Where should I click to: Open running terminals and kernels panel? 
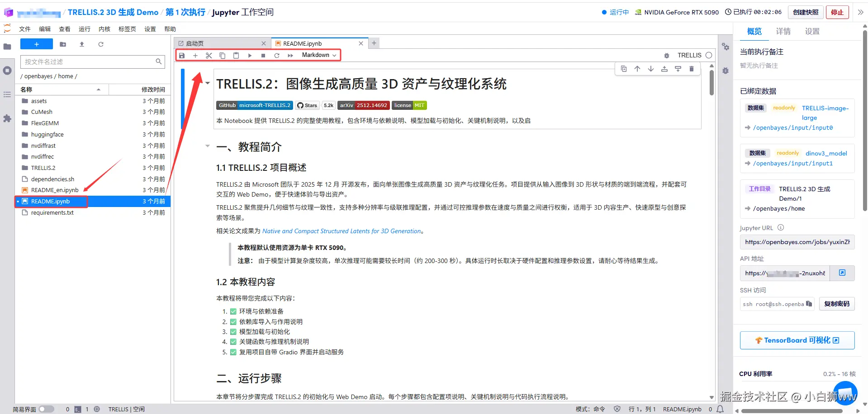[x=7, y=71]
